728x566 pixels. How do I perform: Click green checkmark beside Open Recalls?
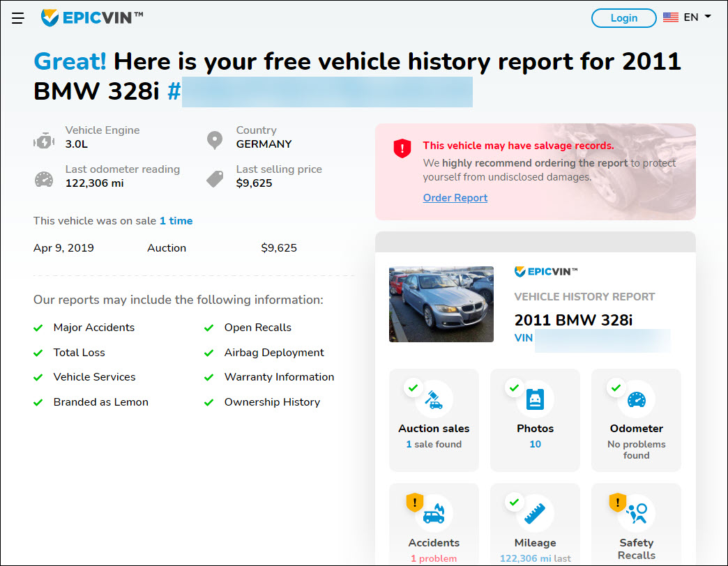(209, 328)
